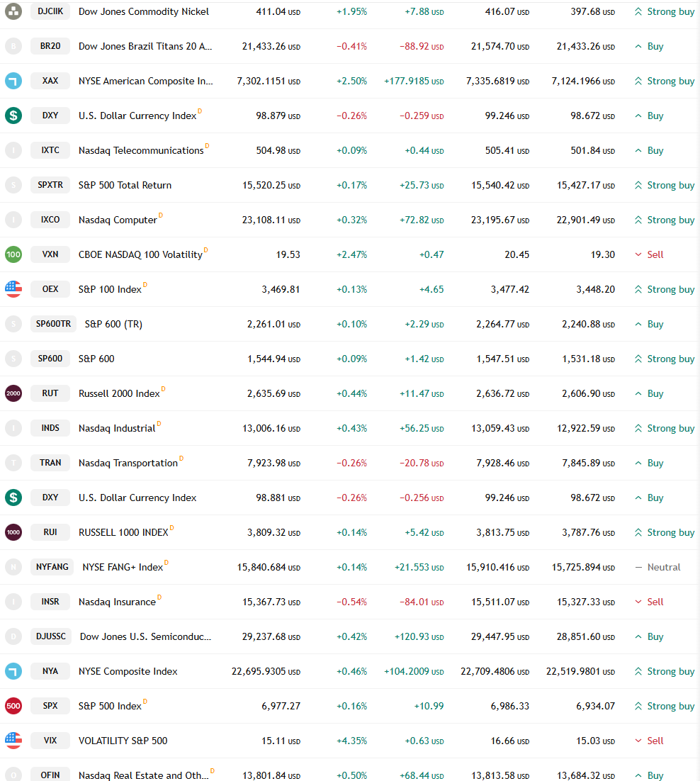Image resolution: width=700 pixels, height=781 pixels.
Task: Open the VXN ticker badge
Action: [50, 254]
